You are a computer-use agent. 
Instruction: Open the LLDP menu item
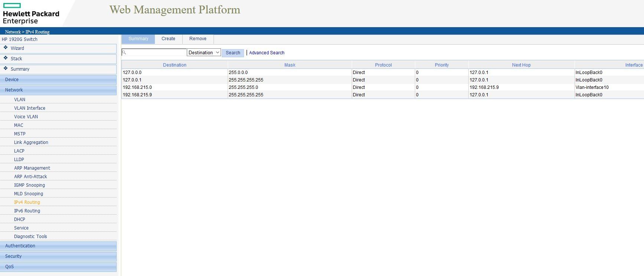coord(19,160)
